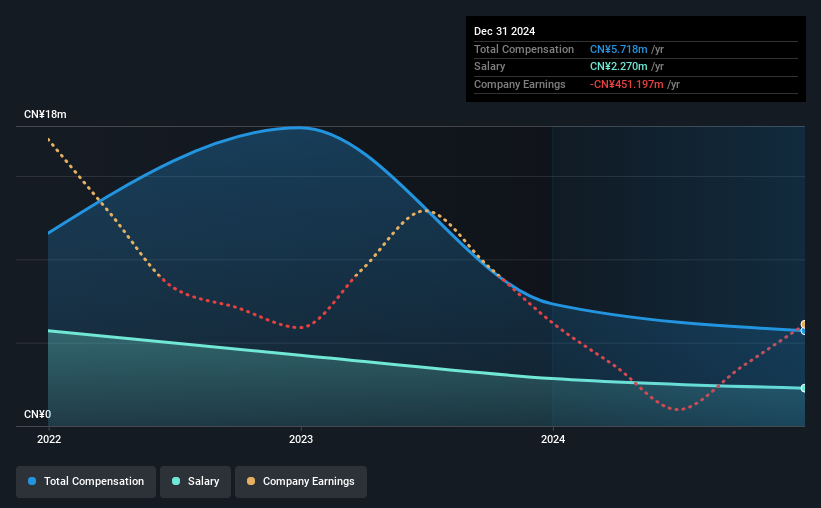The height and width of the screenshot is (508, 821).
Task: Toggle the Salary legend button
Action: pyautogui.click(x=195, y=481)
